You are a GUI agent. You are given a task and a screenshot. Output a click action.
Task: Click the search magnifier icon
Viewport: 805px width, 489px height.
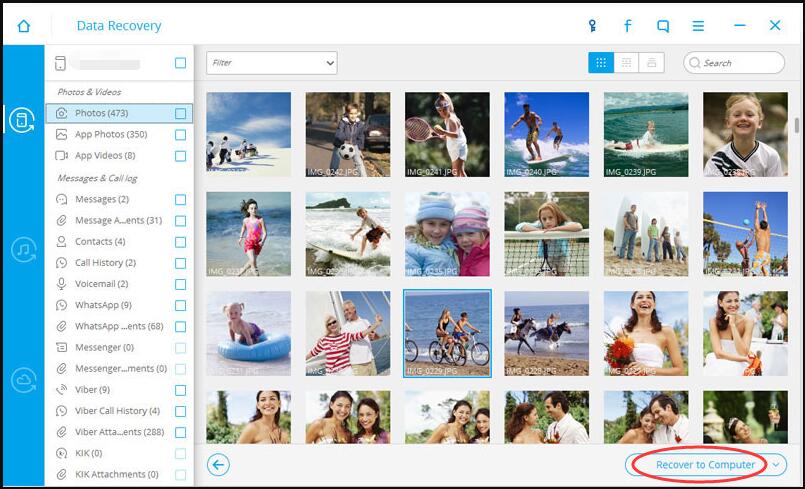695,63
